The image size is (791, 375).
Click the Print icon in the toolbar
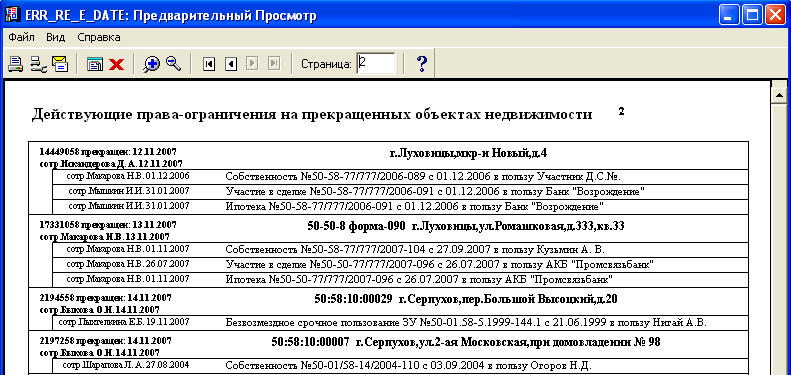(16, 64)
